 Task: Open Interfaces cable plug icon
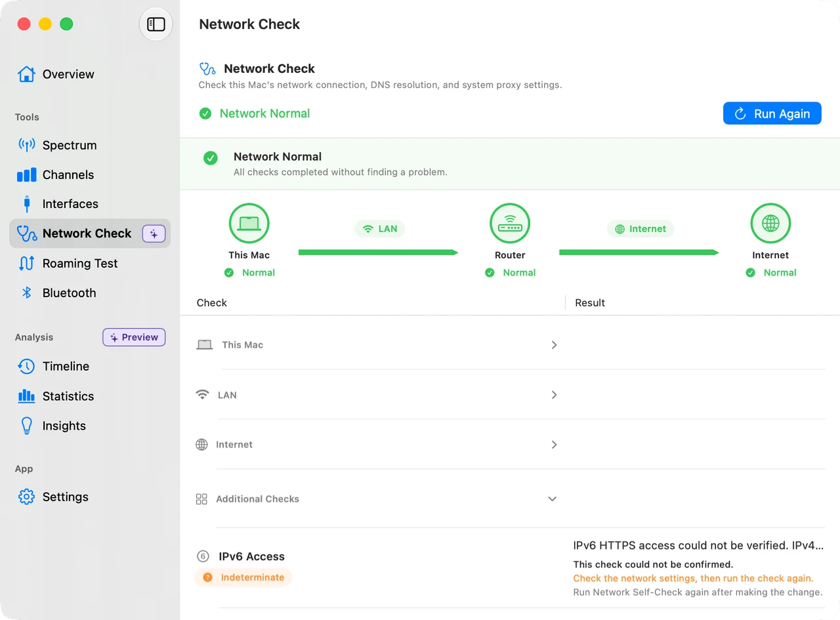(x=26, y=204)
